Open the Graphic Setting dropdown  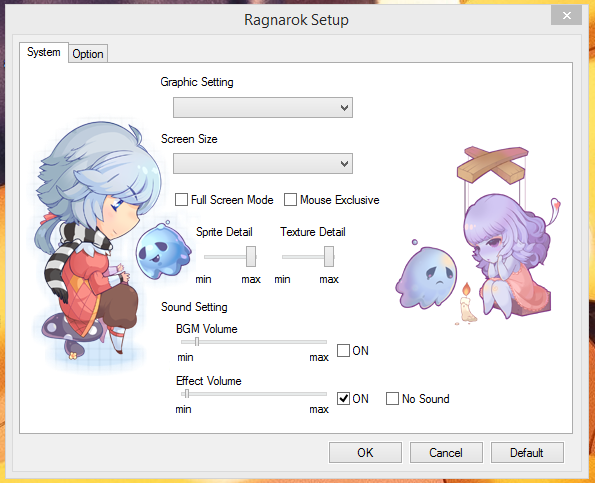[263, 107]
